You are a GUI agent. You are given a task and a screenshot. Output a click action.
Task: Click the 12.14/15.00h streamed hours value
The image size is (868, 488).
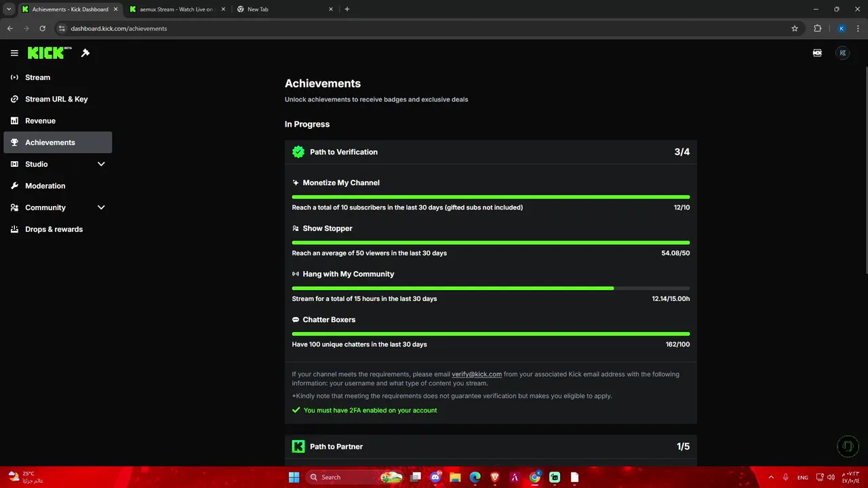671,299
